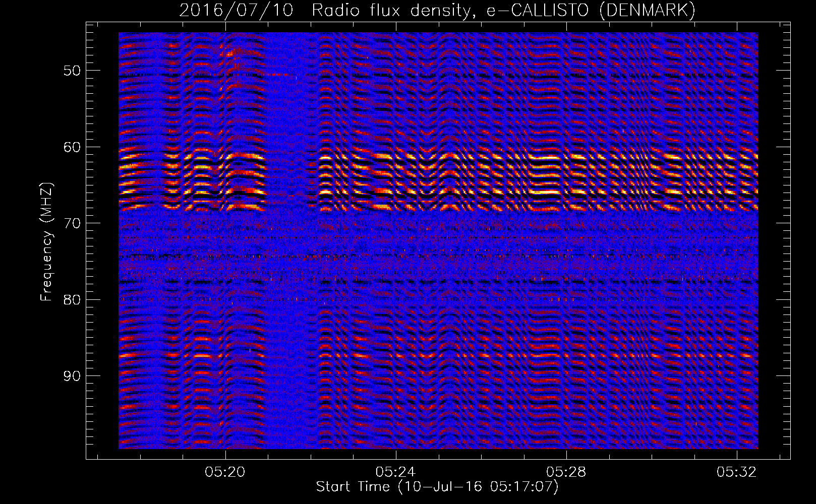Click the date "2016/07/10" in the title
Screen dimensions: 816x504
pyautogui.click(x=237, y=11)
